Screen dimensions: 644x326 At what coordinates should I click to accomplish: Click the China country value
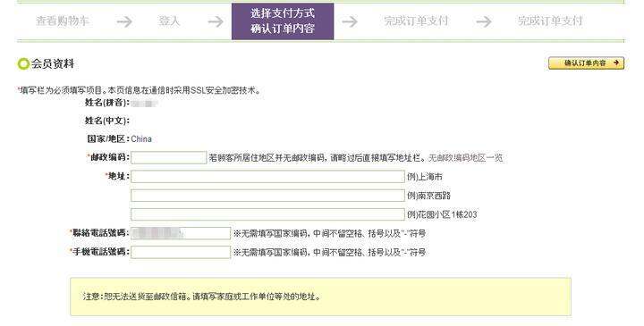tap(141, 139)
